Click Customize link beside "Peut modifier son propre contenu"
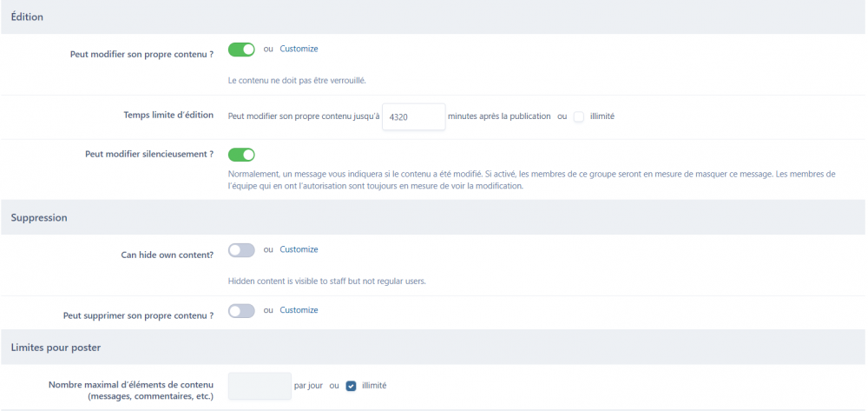 tap(299, 49)
